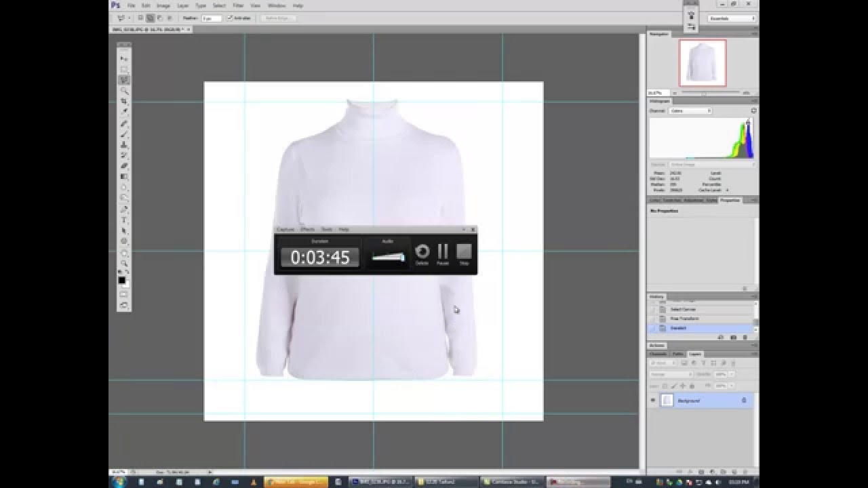Select the Brush tool
The width and height of the screenshot is (868, 488).
point(124,134)
